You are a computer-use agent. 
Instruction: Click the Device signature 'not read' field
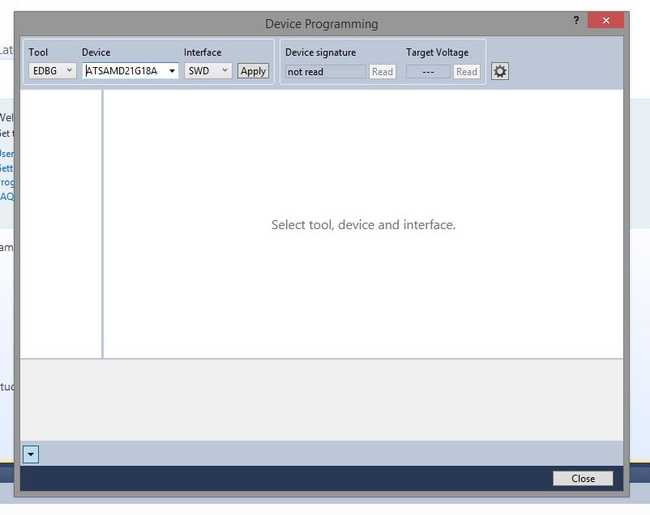[x=324, y=72]
